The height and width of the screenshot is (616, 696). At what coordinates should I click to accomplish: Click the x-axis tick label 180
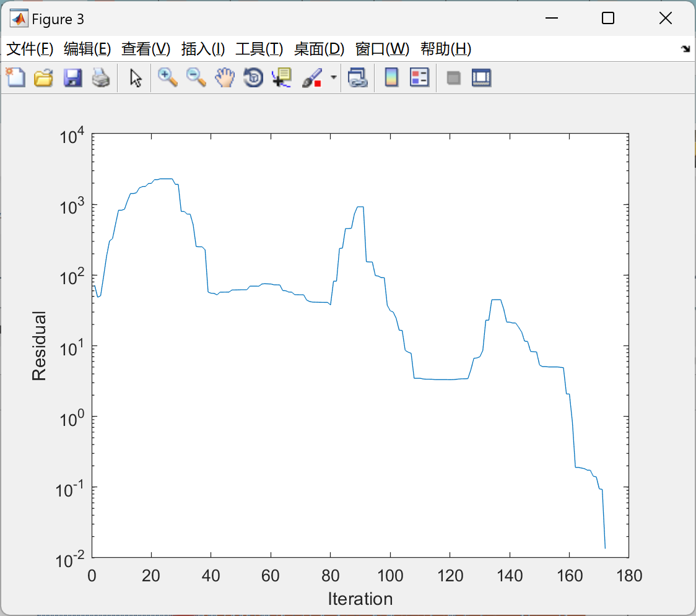pyautogui.click(x=629, y=576)
